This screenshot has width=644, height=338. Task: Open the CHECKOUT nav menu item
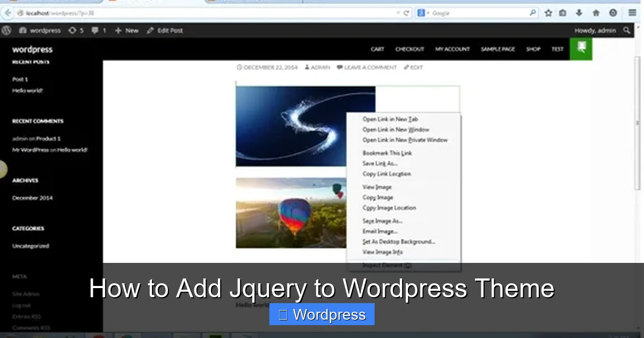point(409,49)
